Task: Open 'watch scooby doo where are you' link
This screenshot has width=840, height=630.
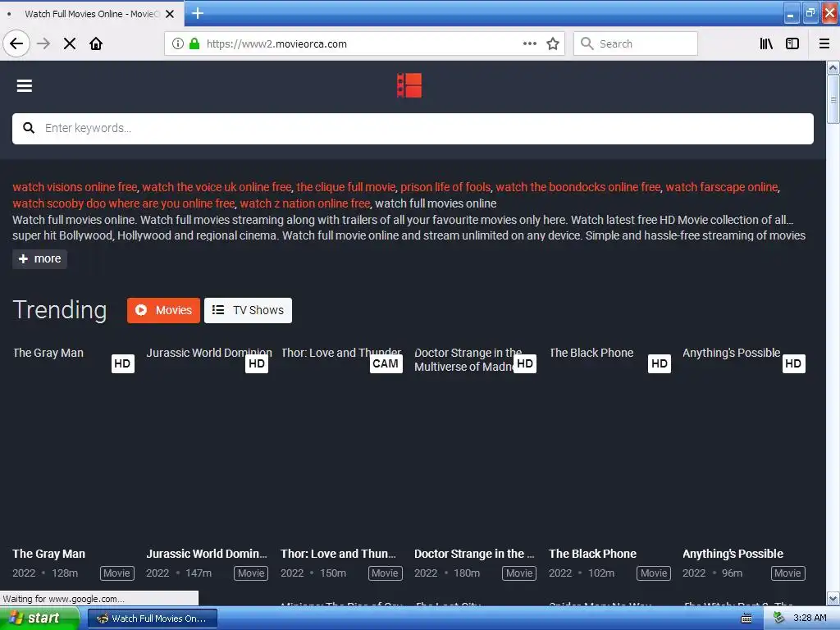Action: 124,203
